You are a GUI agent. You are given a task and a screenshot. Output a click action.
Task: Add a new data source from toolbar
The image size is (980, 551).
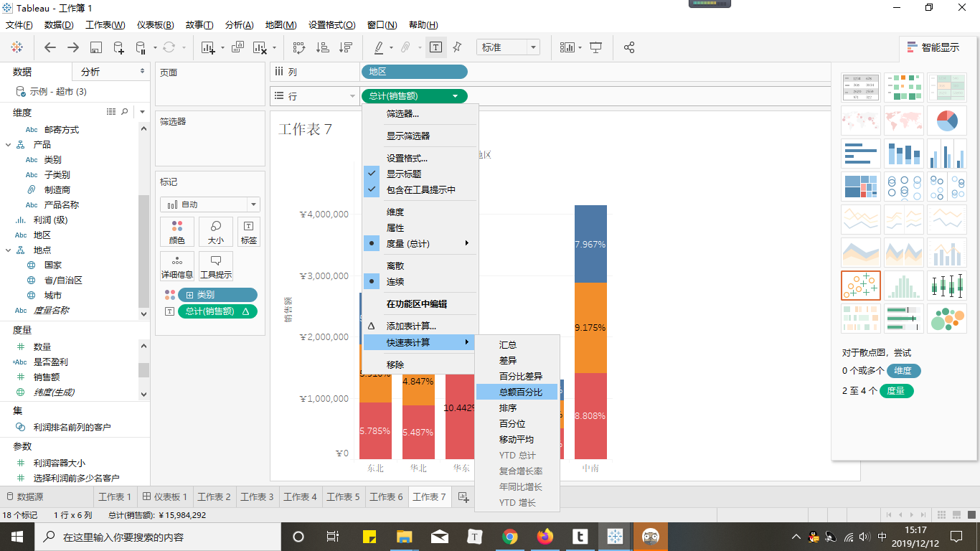click(119, 47)
